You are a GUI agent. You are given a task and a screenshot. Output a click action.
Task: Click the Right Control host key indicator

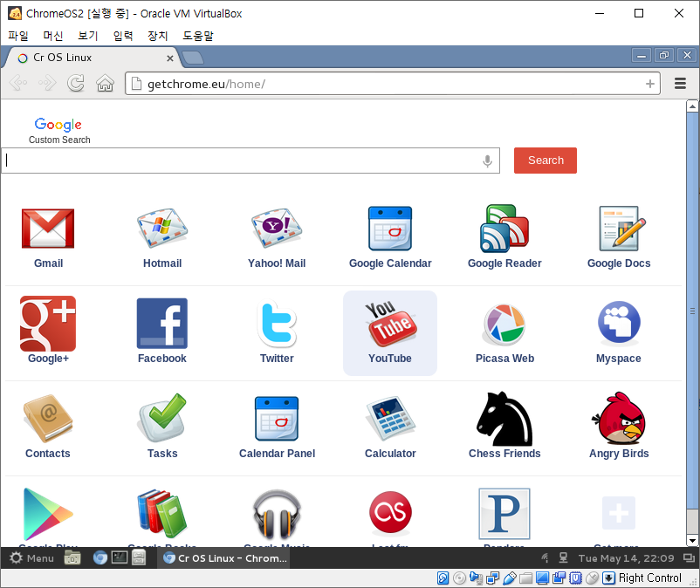click(649, 578)
